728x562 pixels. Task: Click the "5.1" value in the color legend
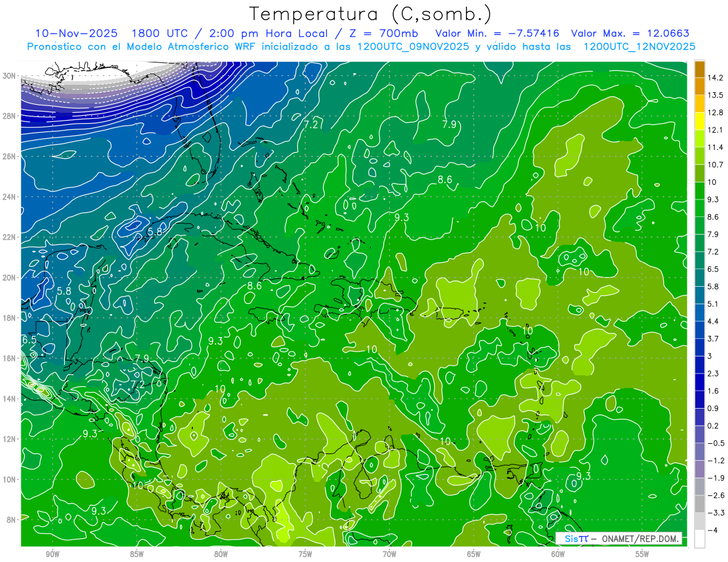click(713, 304)
